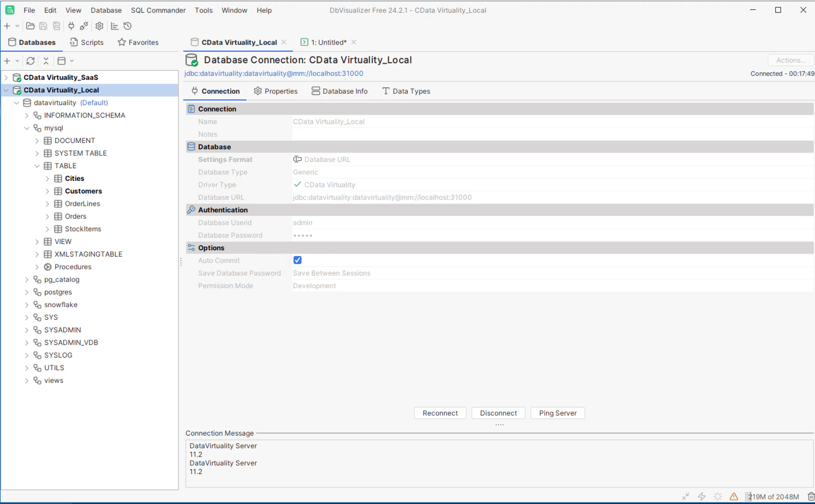Click the memory usage indicator bar
The width and height of the screenshot is (815, 504).
point(773,497)
